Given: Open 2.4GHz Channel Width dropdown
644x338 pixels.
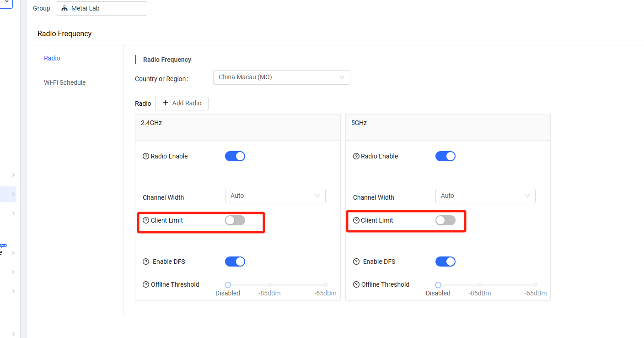Looking at the screenshot, I should pos(275,196).
